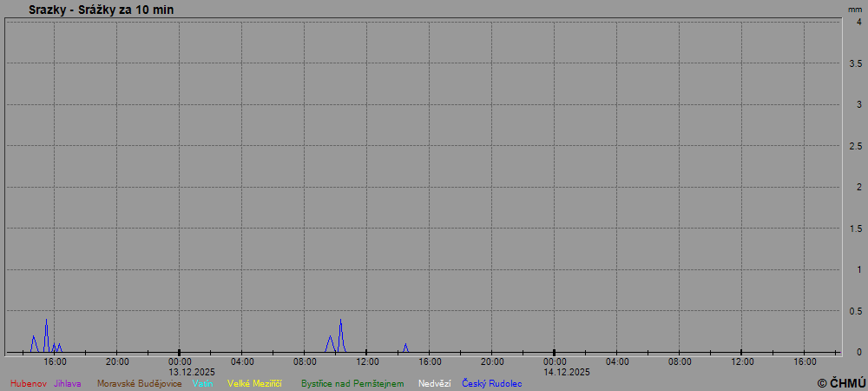Screen dimensions: 868x391
Task: Click the Hubenov legend label
Action: pyautogui.click(x=29, y=383)
